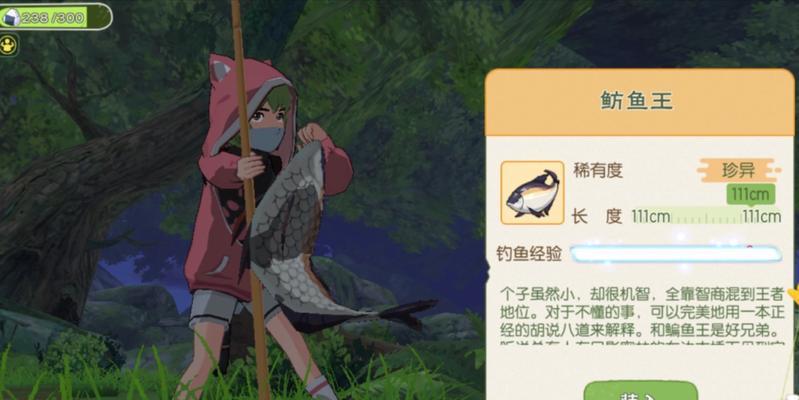Click the bamboo fishing rod
The height and width of the screenshot is (400, 799).
point(249,199)
